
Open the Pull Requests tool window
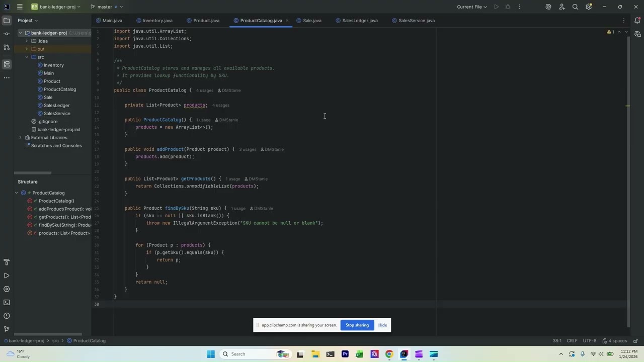(7, 47)
